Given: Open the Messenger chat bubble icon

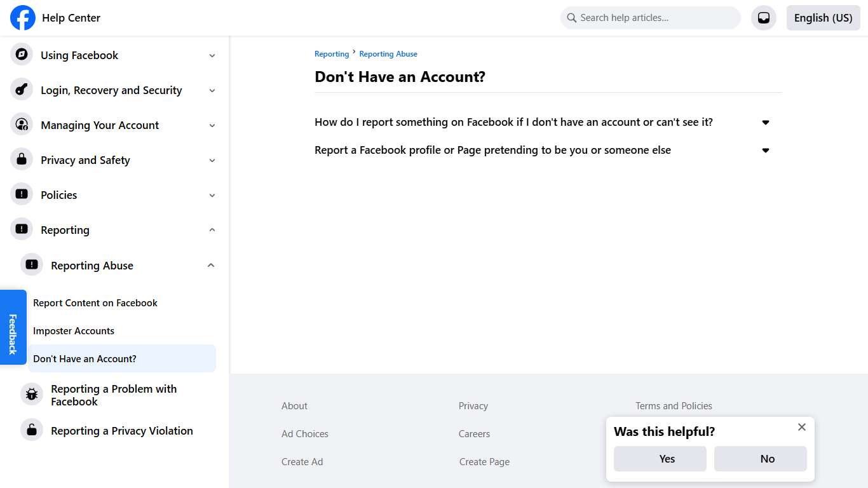Looking at the screenshot, I should point(763,17).
